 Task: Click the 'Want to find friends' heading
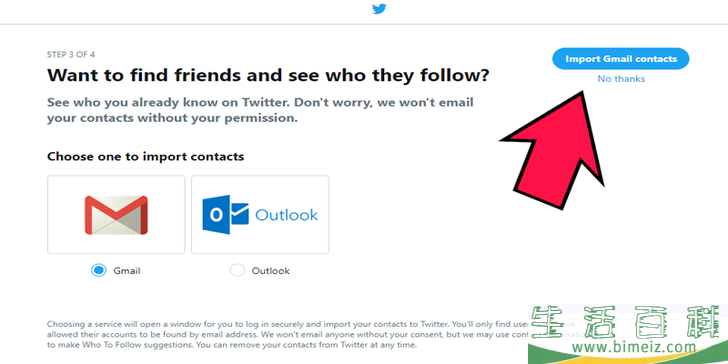[x=268, y=75]
